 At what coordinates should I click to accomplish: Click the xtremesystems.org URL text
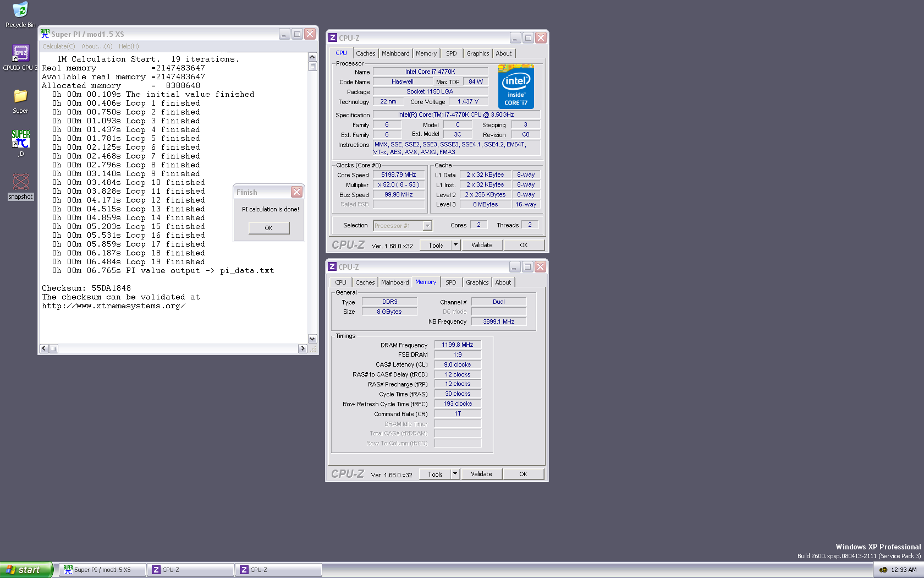[x=113, y=306]
